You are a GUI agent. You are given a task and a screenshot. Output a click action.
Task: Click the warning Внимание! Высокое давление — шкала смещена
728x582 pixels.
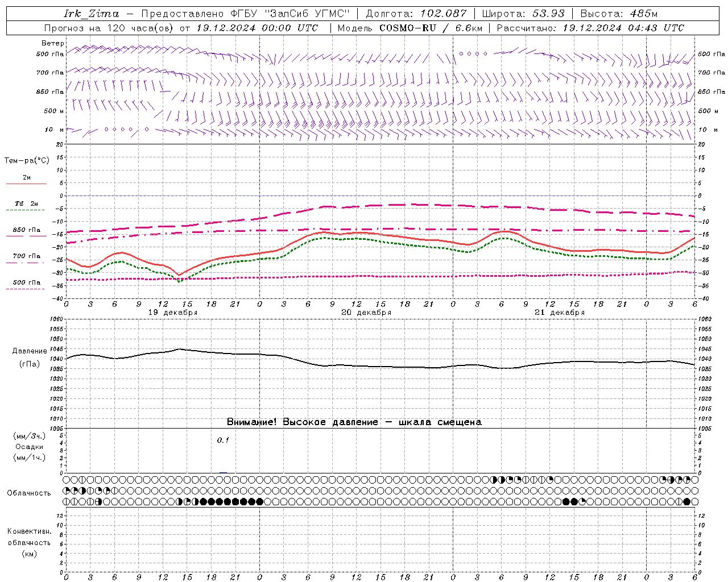(x=354, y=422)
